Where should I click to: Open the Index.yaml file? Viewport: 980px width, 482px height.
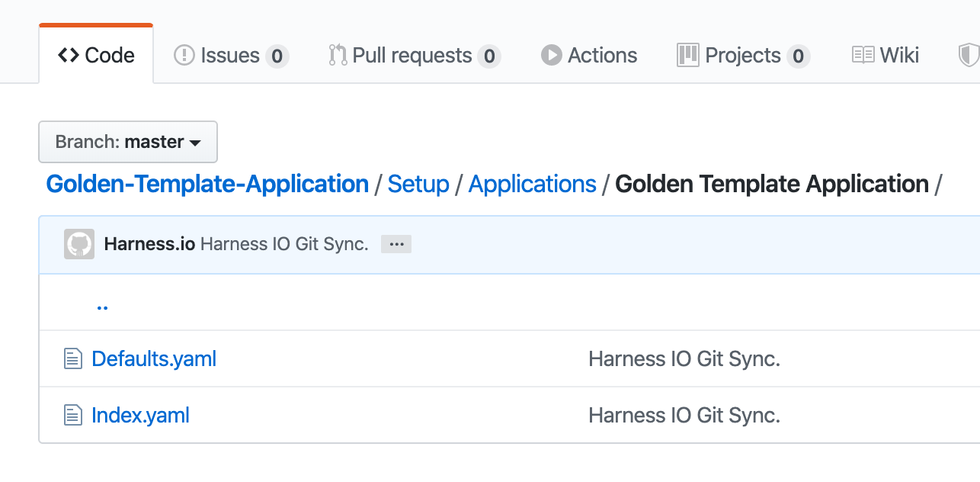coord(140,415)
